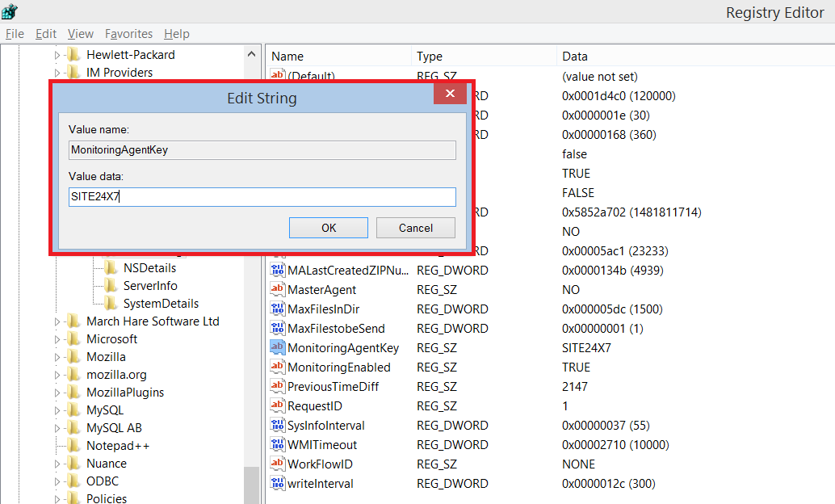Click the ServerInfo folder icon

point(111,286)
